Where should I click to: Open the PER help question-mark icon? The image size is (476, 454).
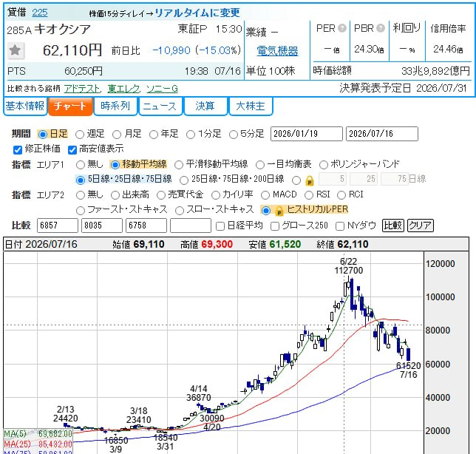[x=342, y=28]
